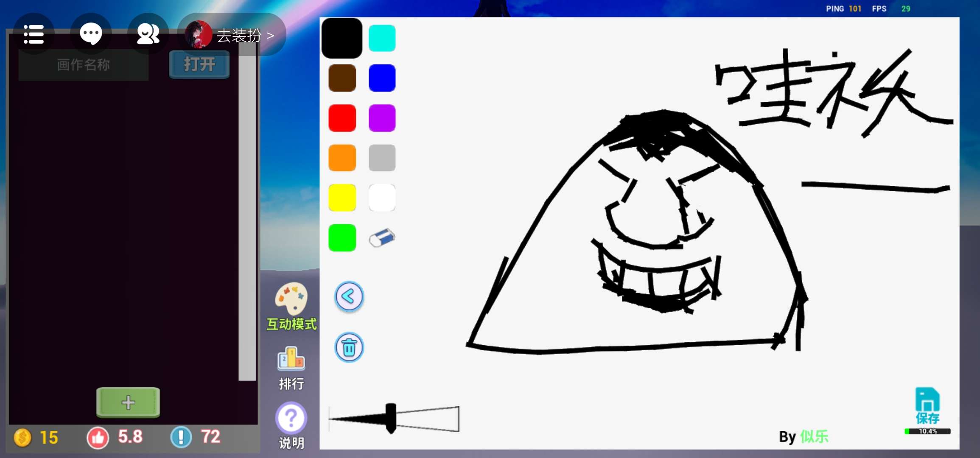This screenshot has width=980, height=458.
Task: Click the 画作名称 name input field
Action: click(84, 64)
